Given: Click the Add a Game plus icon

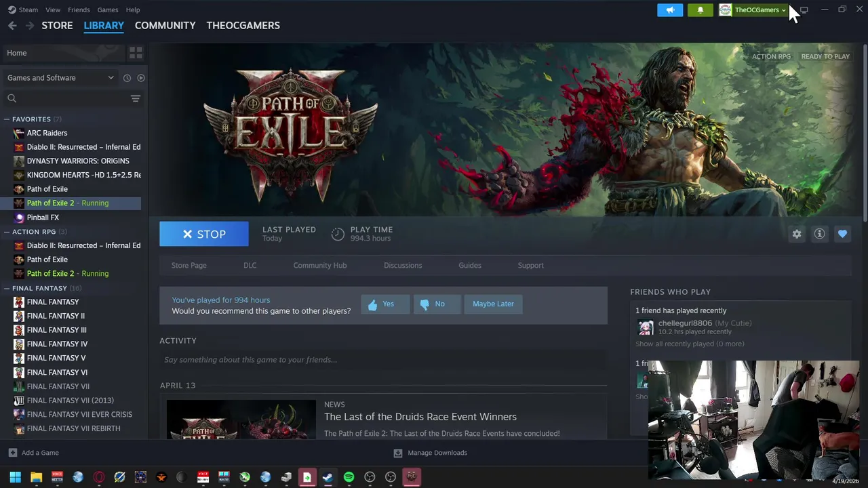Looking at the screenshot, I should [x=12, y=453].
